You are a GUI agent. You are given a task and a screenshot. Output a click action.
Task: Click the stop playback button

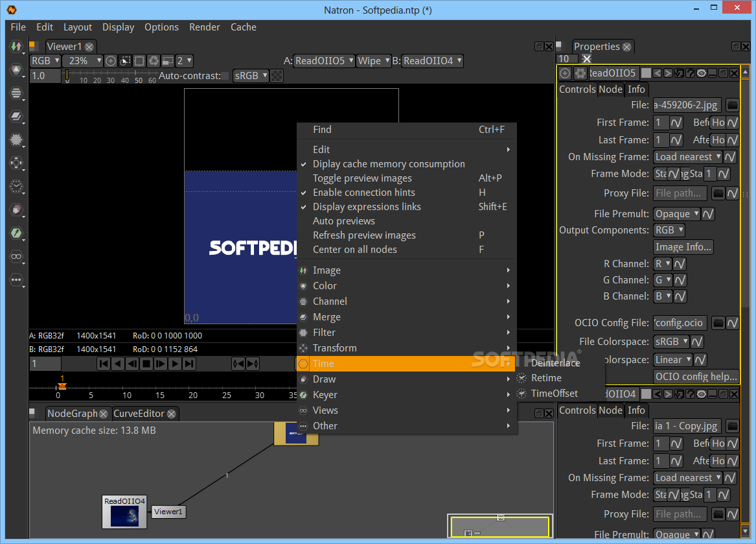coord(146,364)
